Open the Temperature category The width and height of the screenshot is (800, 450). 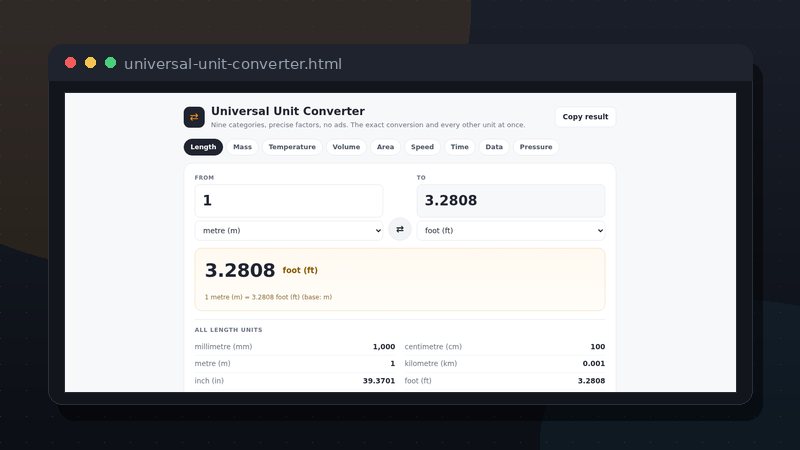click(292, 147)
